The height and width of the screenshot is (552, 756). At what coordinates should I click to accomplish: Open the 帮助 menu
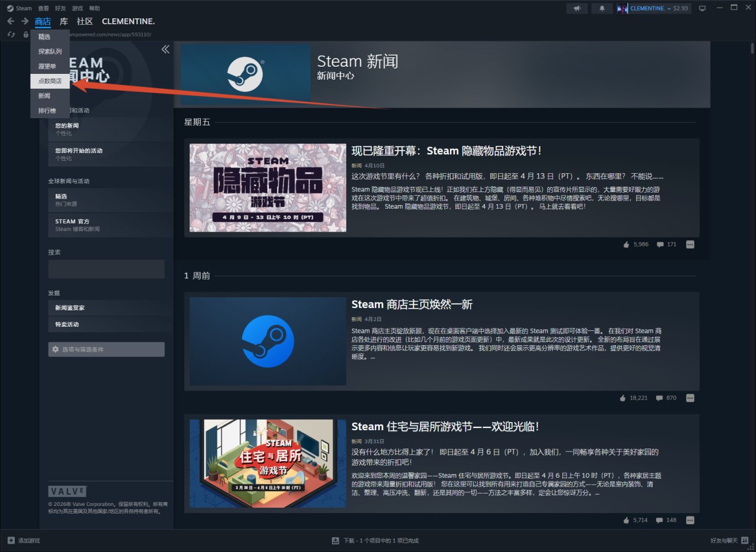[x=94, y=8]
